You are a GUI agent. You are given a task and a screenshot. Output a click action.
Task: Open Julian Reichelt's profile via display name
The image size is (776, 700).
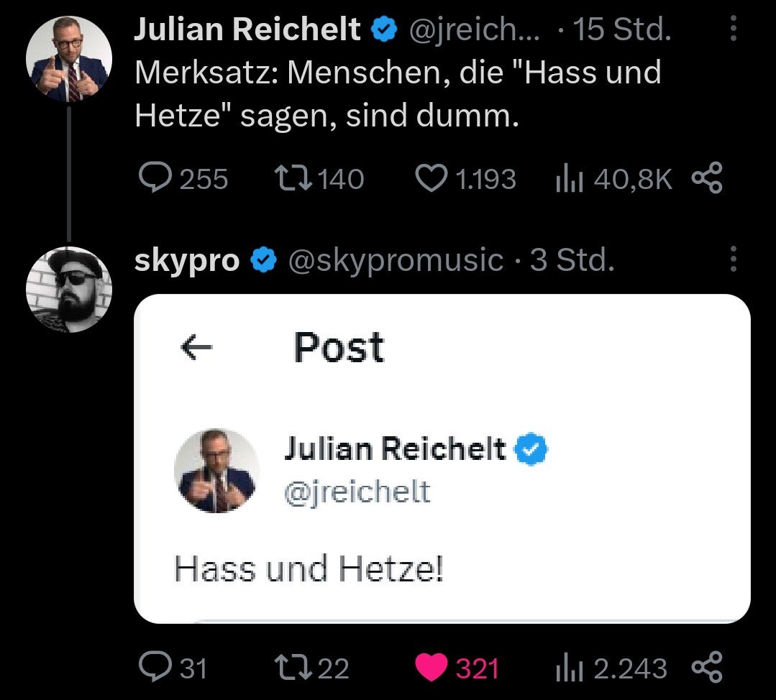tap(247, 29)
